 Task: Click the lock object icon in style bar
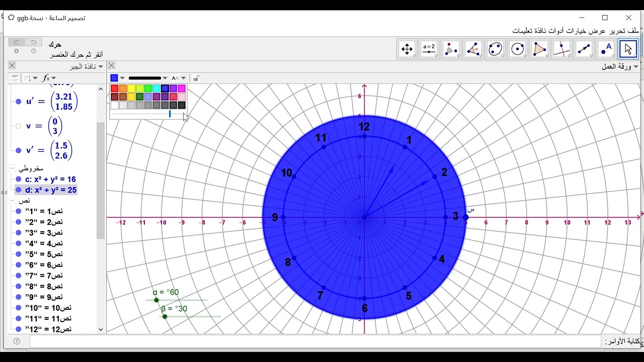click(196, 78)
